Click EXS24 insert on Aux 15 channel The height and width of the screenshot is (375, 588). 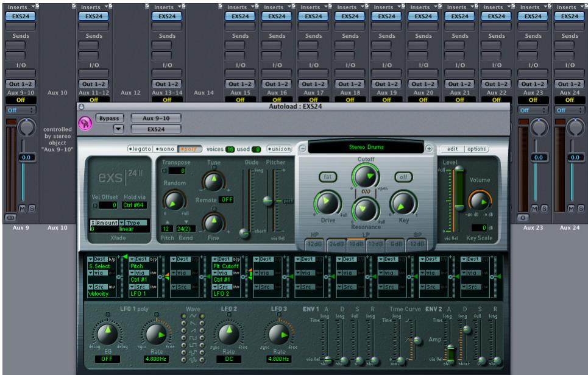(x=240, y=16)
